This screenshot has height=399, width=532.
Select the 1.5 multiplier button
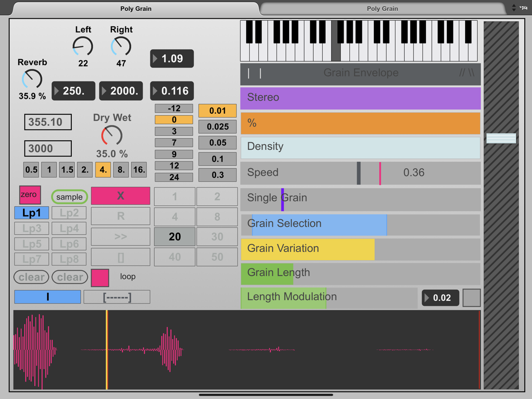click(67, 170)
